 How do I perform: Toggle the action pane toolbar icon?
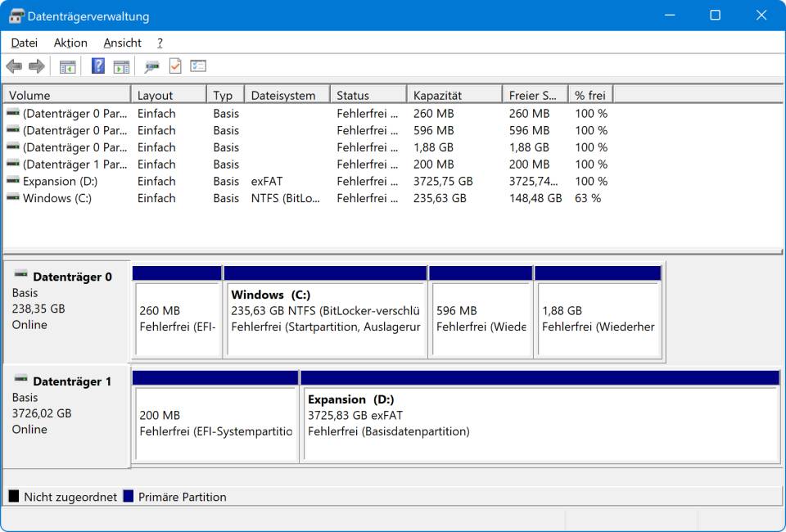(121, 66)
